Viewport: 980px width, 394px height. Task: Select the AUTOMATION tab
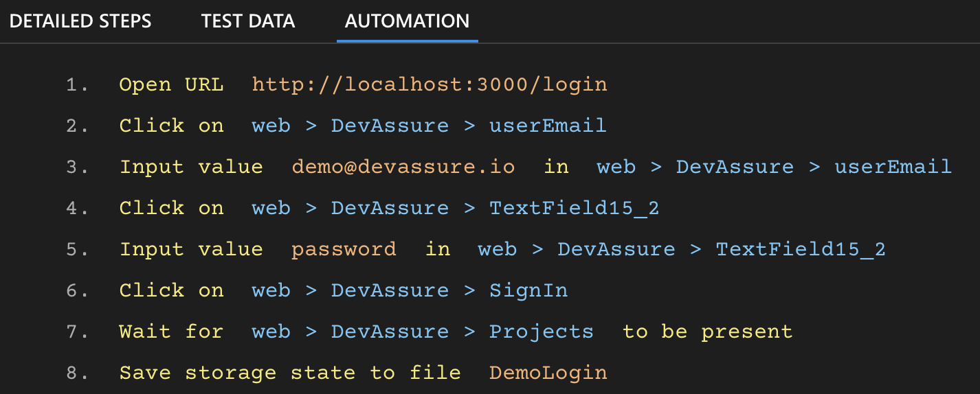[x=408, y=21]
